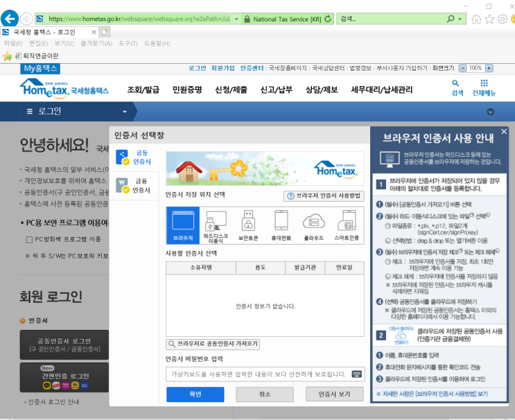The width and height of the screenshot is (515, 420).
Task: Click the hamburger icon next to 로그인
Action: tap(30, 112)
